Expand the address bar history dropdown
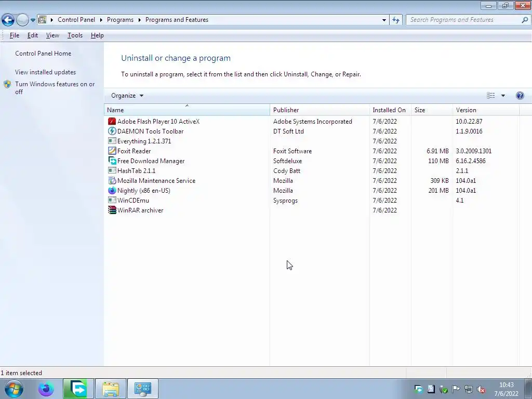This screenshot has width=532, height=399. coord(384,20)
